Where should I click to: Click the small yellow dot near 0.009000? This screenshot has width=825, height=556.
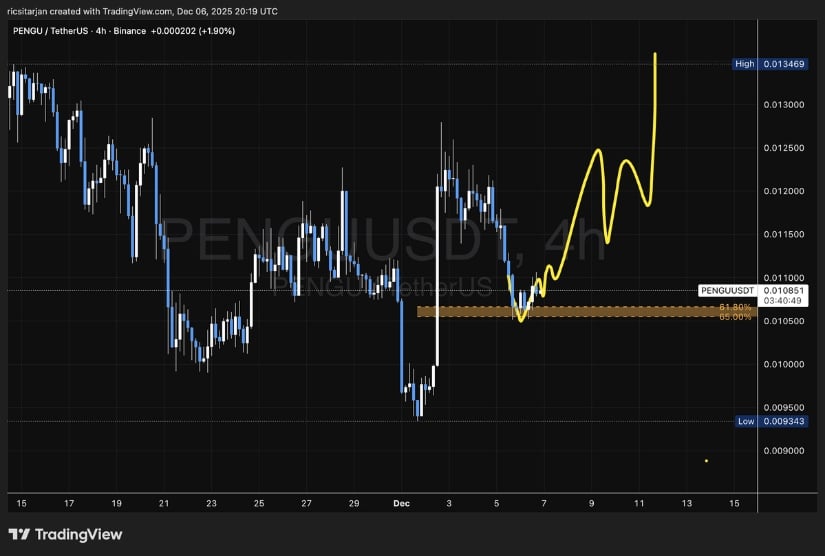tap(706, 461)
